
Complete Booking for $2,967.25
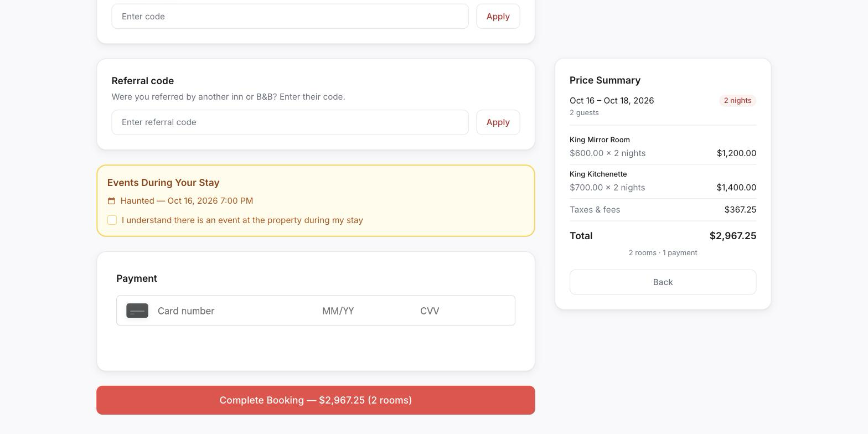(316, 400)
